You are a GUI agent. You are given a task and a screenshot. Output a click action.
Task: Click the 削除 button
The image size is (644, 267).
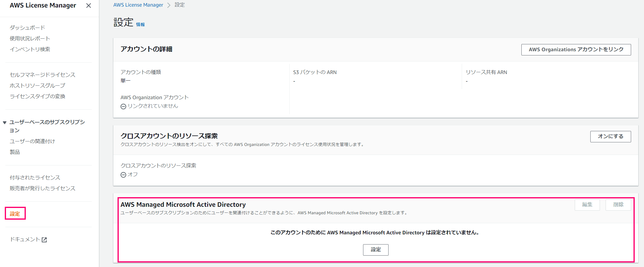click(x=618, y=205)
